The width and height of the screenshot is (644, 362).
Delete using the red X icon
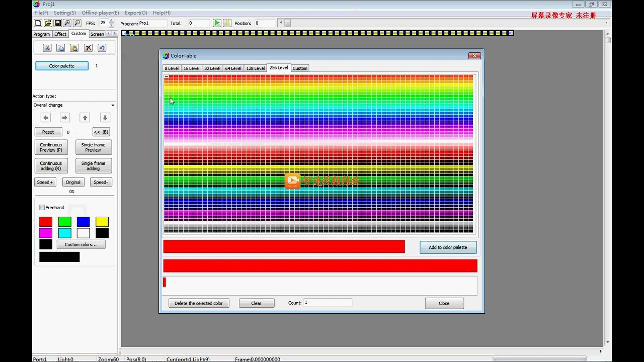88,48
